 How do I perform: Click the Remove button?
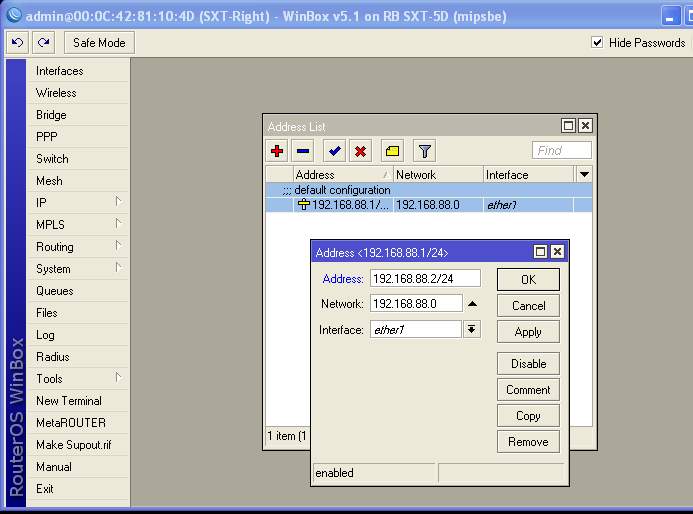[x=528, y=442]
